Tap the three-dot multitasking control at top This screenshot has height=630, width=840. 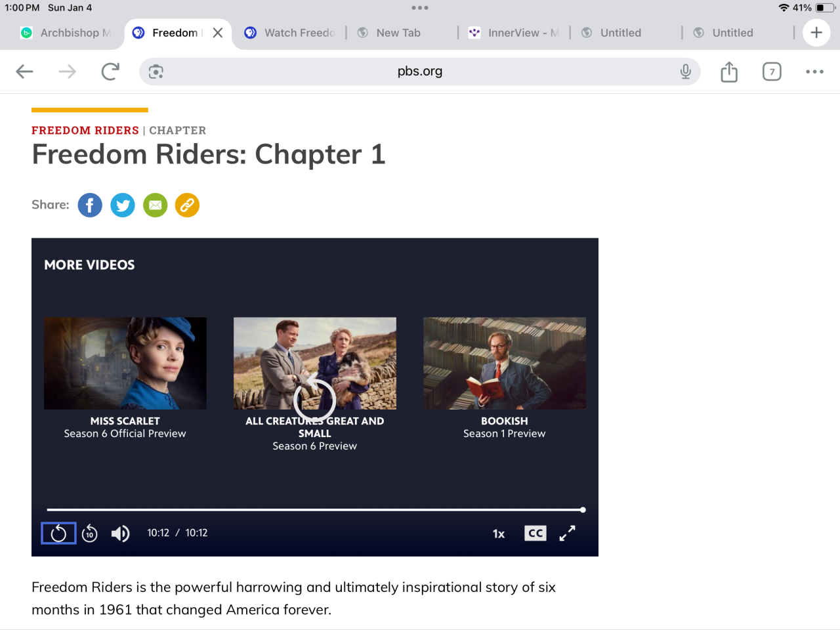420,8
